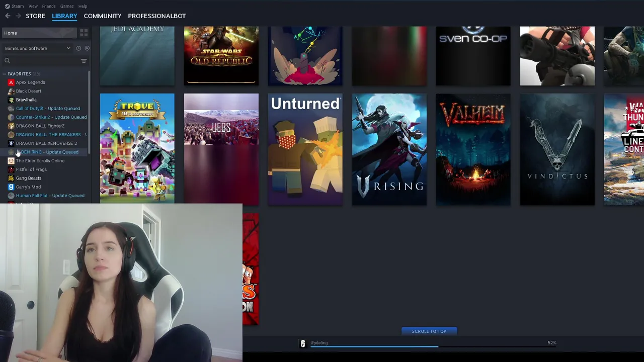
Task: Toggle the collections grid view icon
Action: coord(84,33)
